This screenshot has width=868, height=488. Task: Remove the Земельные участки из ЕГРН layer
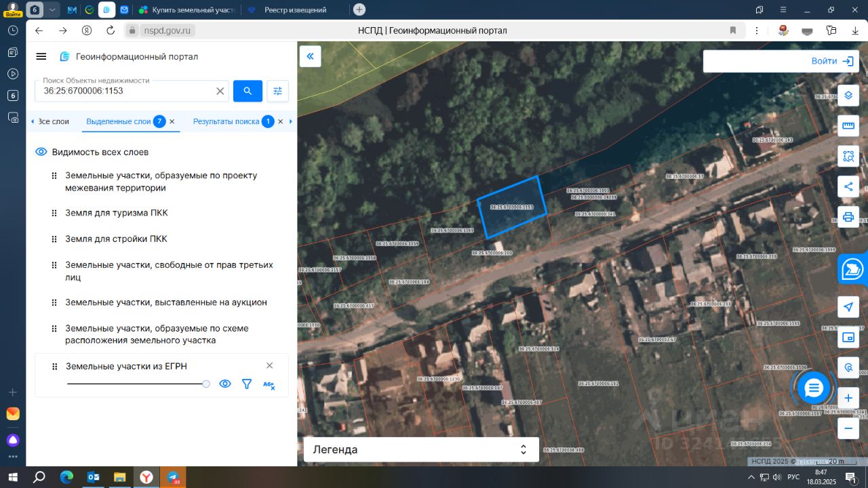point(269,365)
